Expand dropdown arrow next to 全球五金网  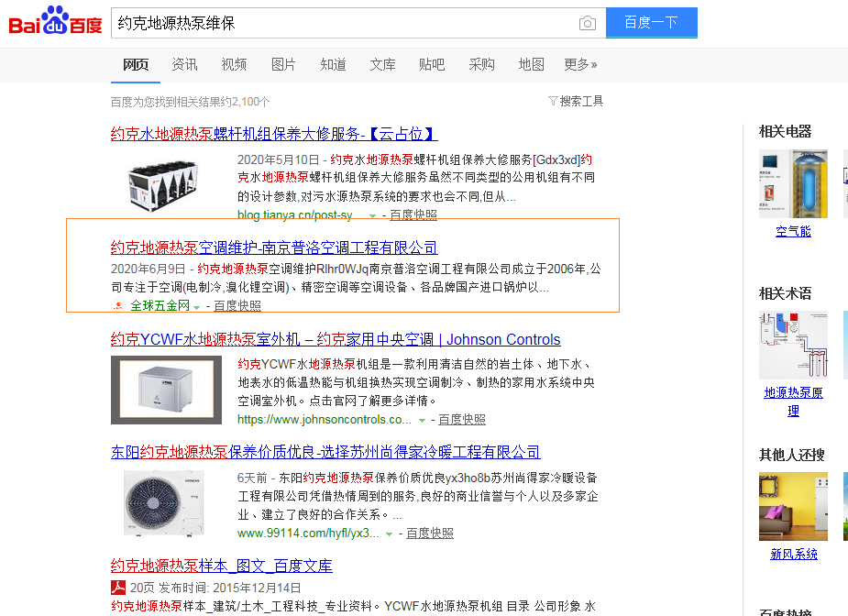coord(197,307)
